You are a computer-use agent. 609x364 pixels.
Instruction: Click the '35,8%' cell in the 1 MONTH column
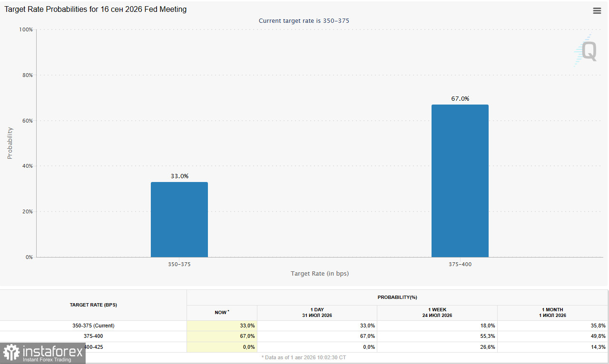click(x=553, y=326)
